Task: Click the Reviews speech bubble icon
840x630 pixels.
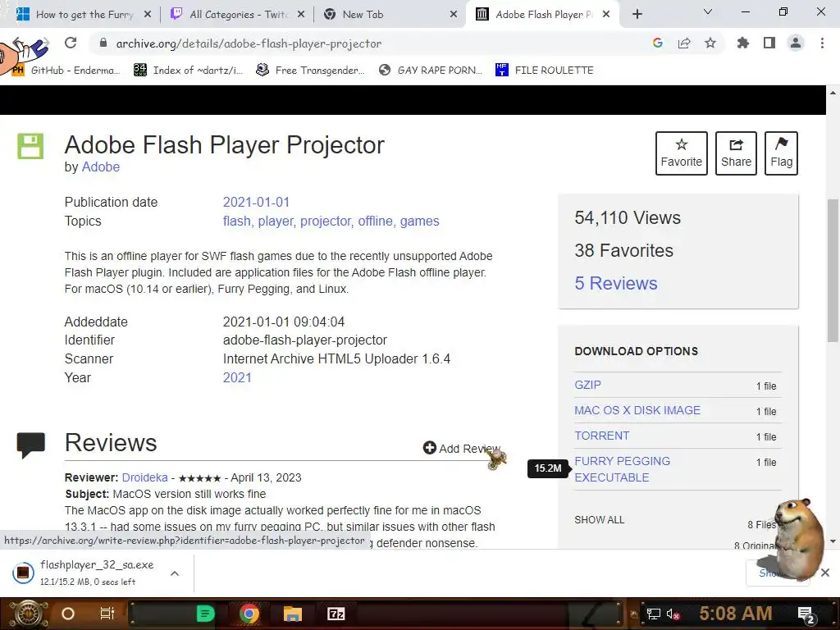Action: tap(31, 445)
